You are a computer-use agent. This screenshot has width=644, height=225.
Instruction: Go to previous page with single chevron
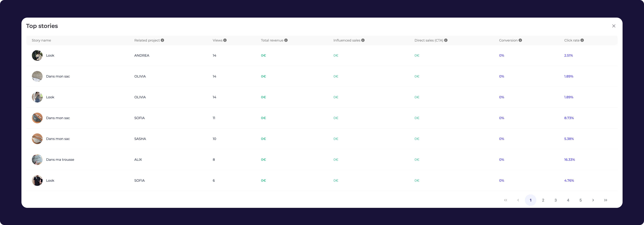[x=518, y=200]
